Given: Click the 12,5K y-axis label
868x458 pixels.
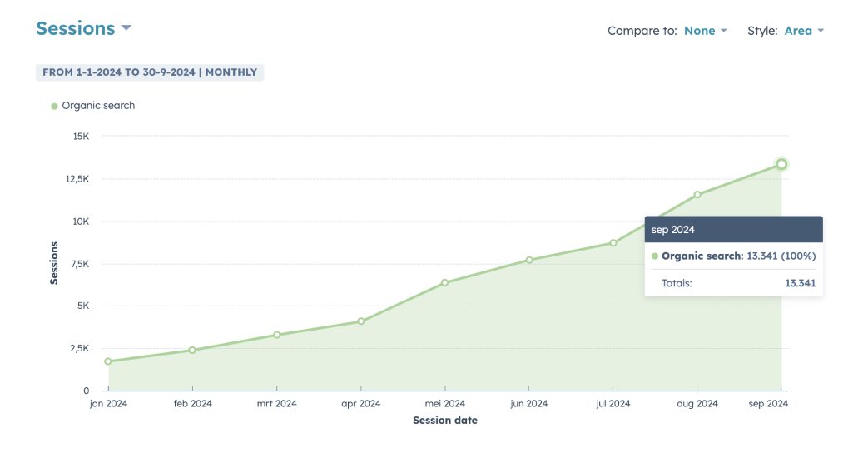Looking at the screenshot, I should pyautogui.click(x=77, y=179).
